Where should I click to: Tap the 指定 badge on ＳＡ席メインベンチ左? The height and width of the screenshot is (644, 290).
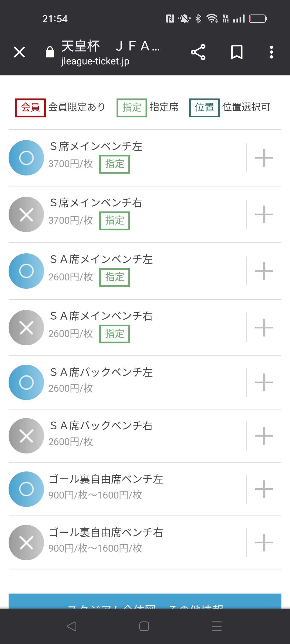[115, 277]
